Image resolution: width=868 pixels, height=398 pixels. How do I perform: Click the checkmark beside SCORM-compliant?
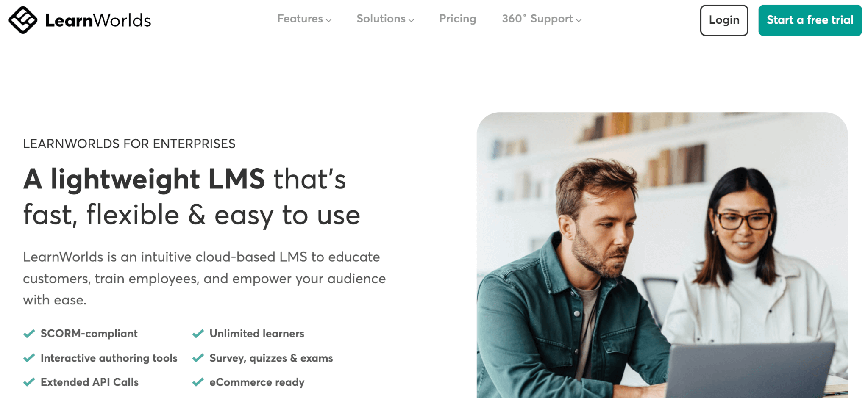tap(29, 334)
